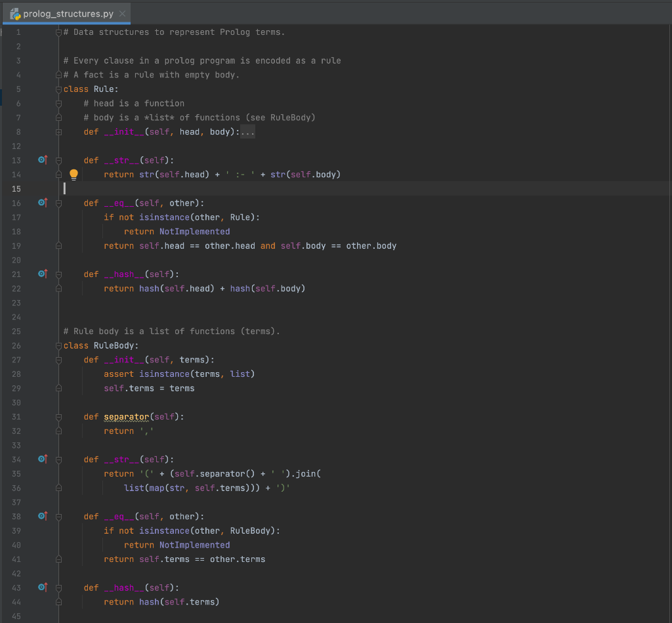672x623 pixels.
Task: Click the yellow intention light bulb on line 14
Action: pos(73,174)
